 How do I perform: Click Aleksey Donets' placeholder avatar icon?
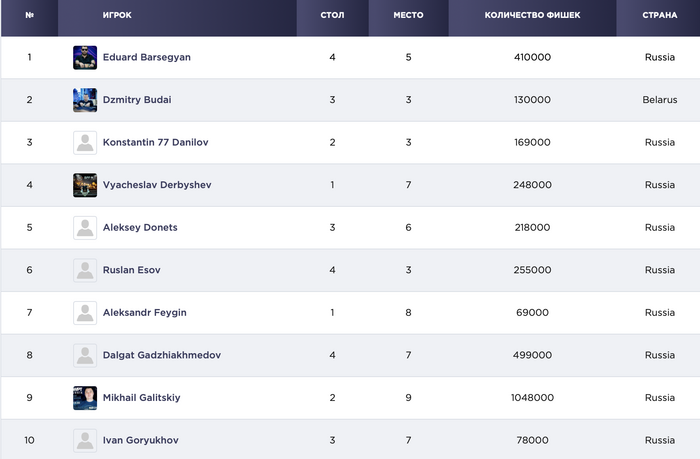[85, 227]
